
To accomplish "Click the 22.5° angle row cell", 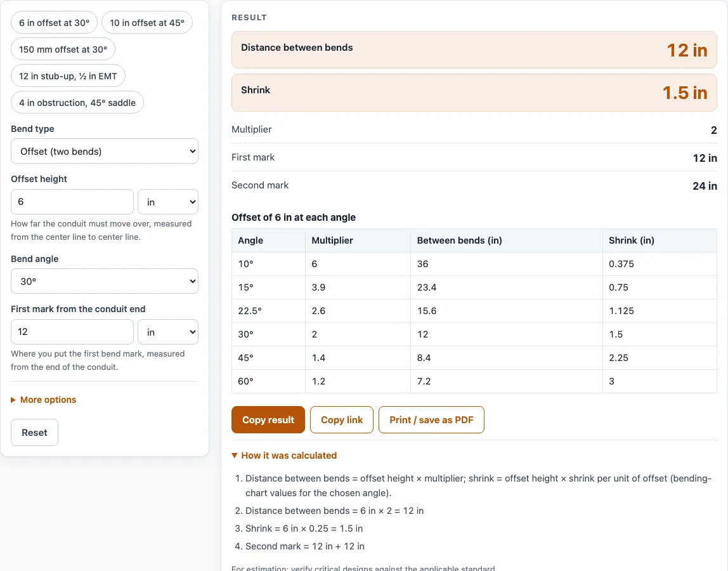I will pos(268,311).
